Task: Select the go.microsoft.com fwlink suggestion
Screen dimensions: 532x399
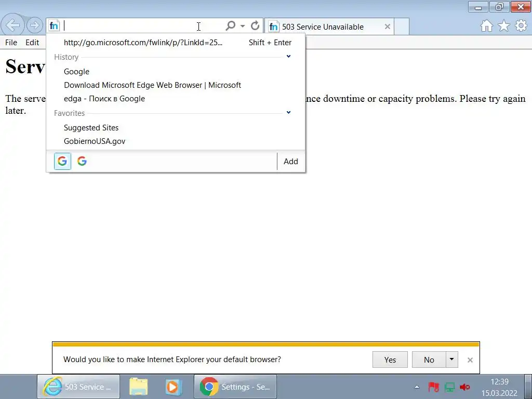Action: coord(176,43)
